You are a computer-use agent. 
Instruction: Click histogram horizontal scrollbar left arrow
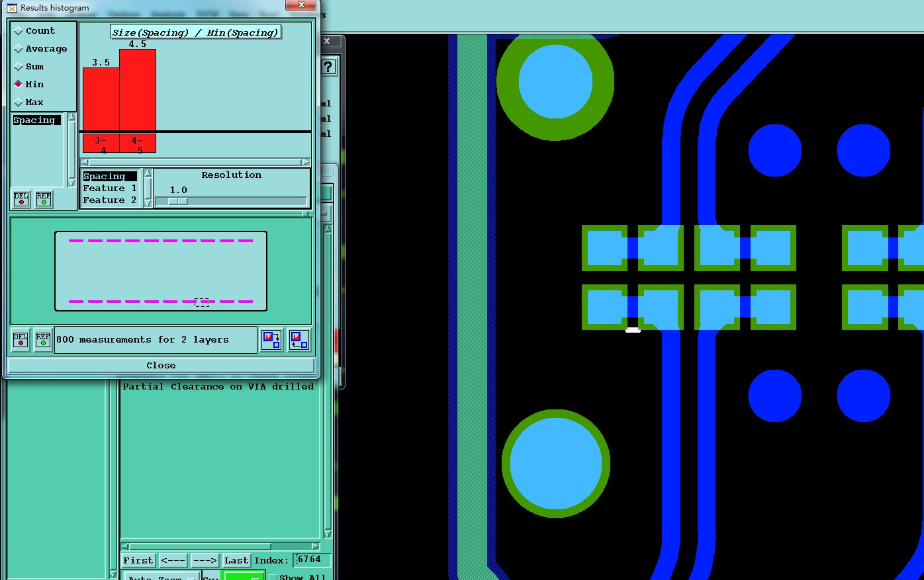pos(85,162)
